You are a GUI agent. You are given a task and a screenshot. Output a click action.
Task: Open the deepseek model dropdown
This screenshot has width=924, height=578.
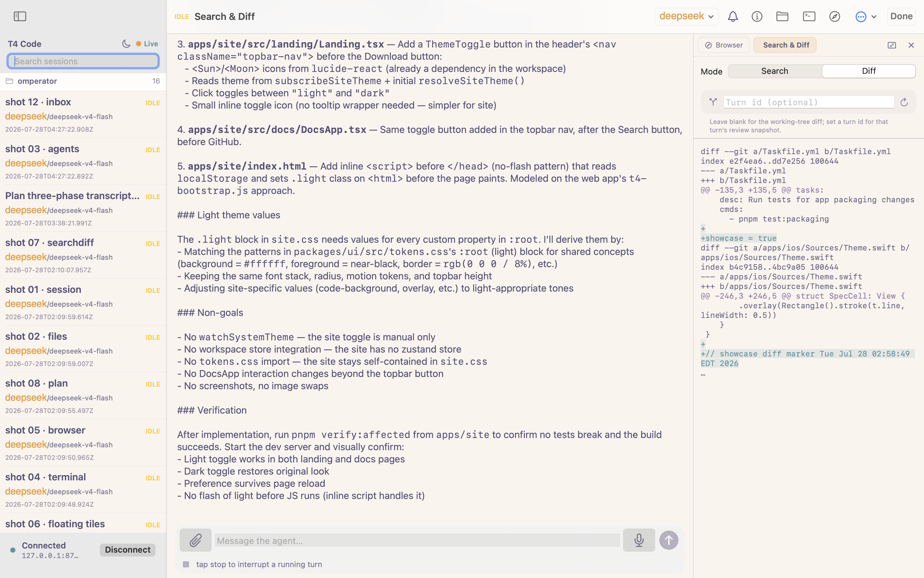click(687, 16)
